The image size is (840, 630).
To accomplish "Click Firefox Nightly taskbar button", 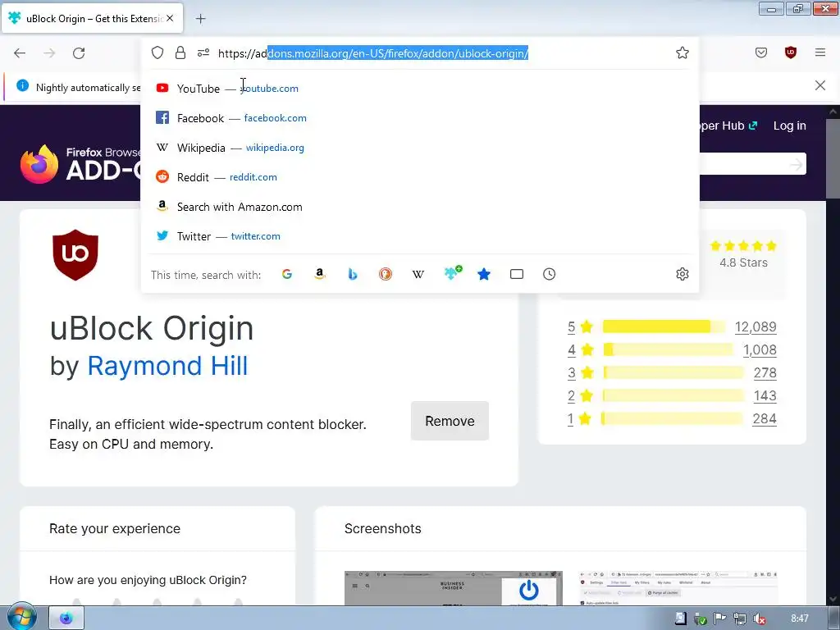I will click(66, 619).
